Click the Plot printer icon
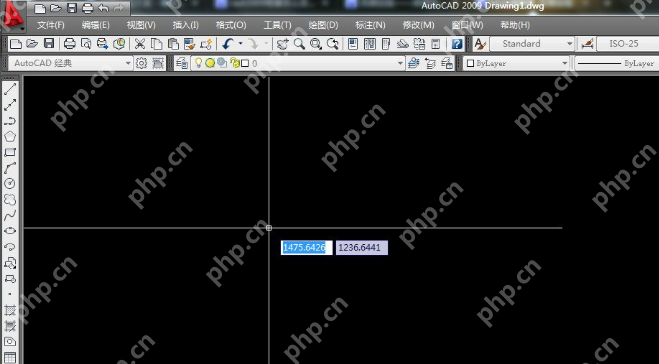 pos(69,44)
